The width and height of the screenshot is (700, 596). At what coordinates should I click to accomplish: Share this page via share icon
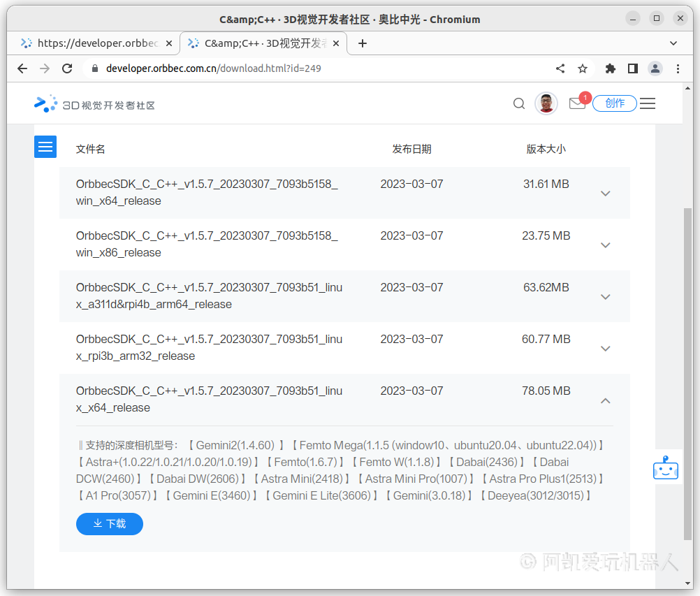tap(560, 68)
